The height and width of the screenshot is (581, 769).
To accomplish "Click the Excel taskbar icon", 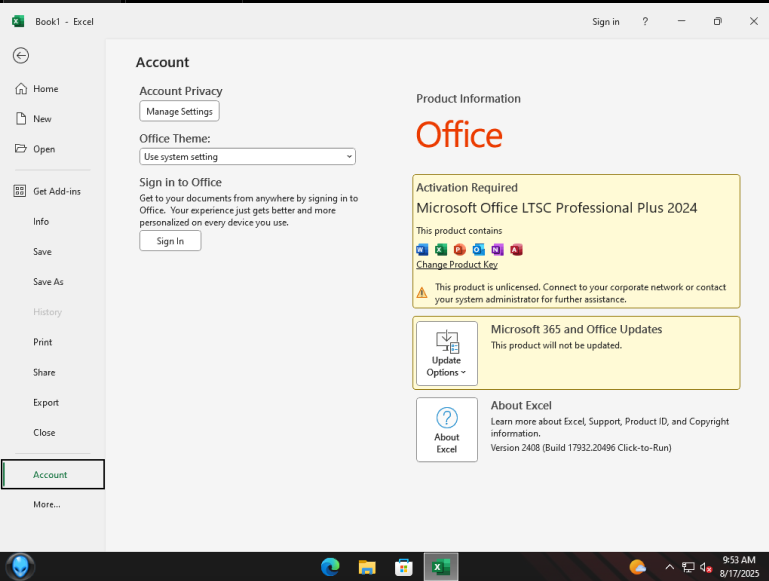I will point(441,567).
